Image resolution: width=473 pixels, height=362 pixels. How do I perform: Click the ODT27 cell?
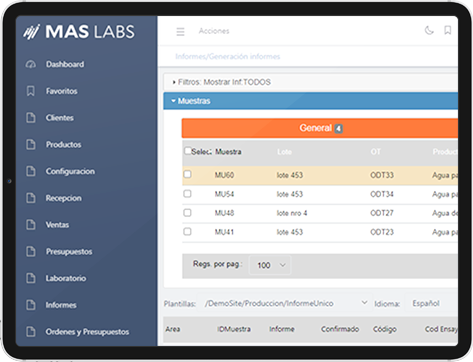[x=382, y=213]
